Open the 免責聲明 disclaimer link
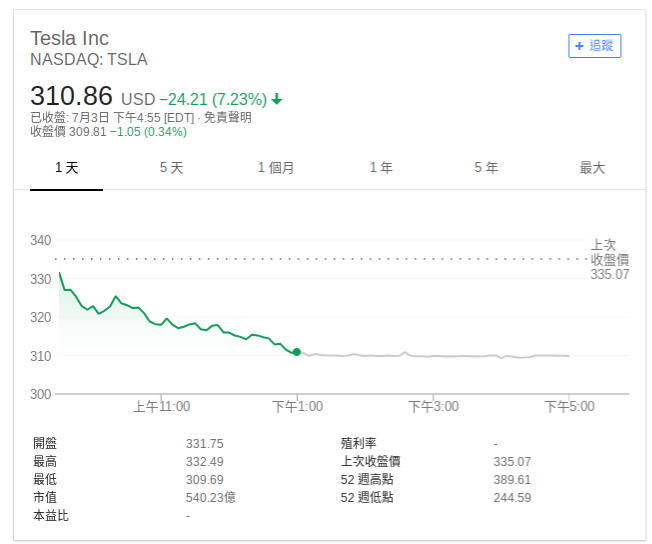This screenshot has height=544, width=652. [227, 117]
